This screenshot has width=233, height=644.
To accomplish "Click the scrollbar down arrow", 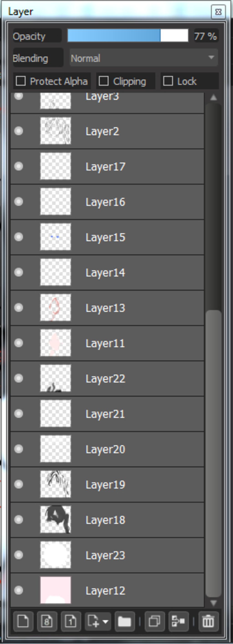I will click(213, 603).
